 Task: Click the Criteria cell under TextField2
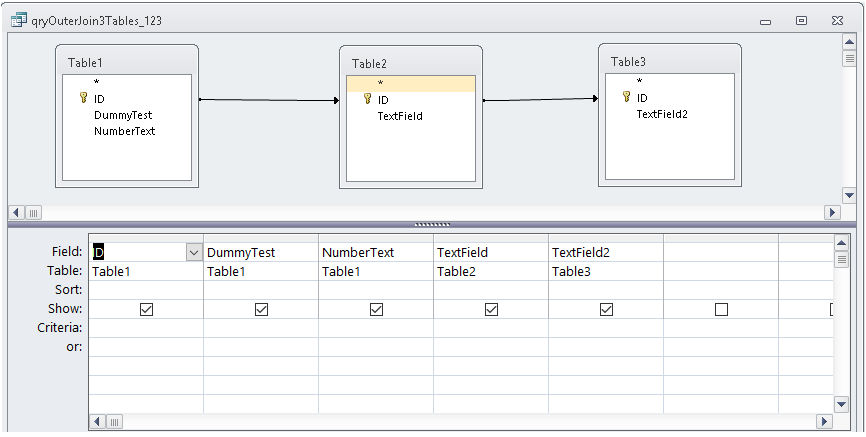(x=605, y=328)
